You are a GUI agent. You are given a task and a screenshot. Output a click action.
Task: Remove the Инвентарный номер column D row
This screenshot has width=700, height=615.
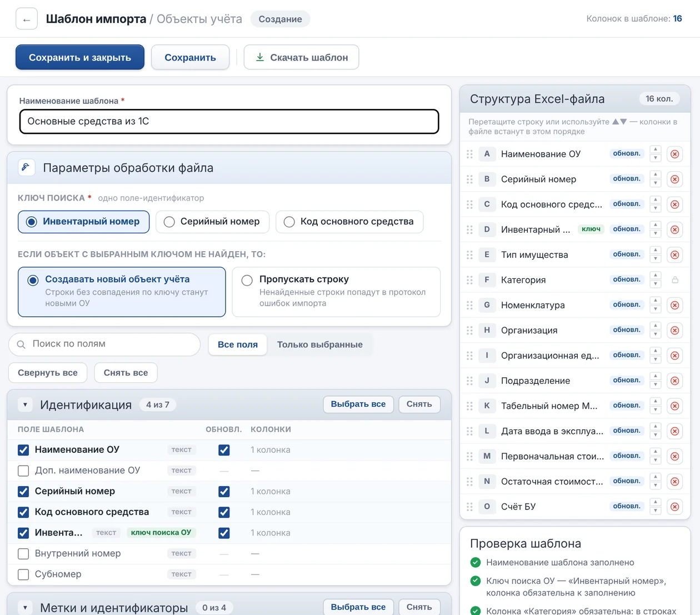(675, 229)
